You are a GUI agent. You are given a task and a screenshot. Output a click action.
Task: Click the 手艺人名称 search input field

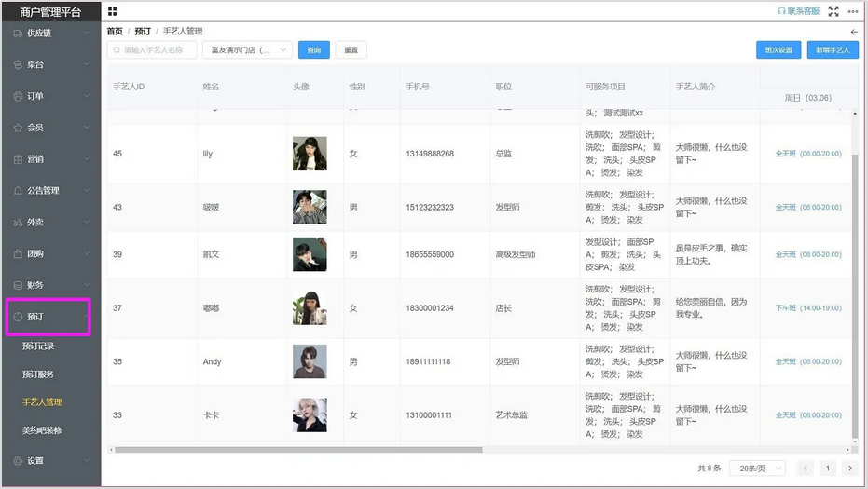click(152, 50)
